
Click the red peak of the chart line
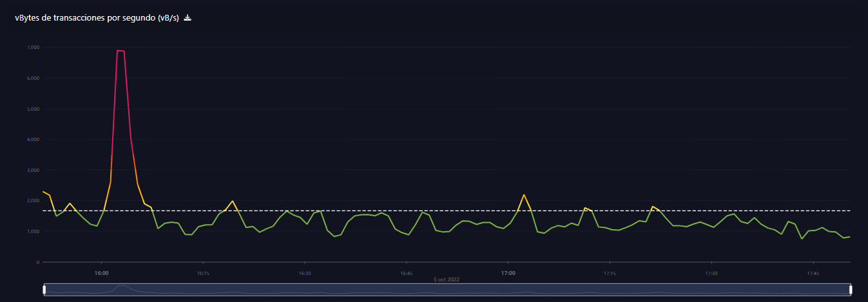(121, 51)
